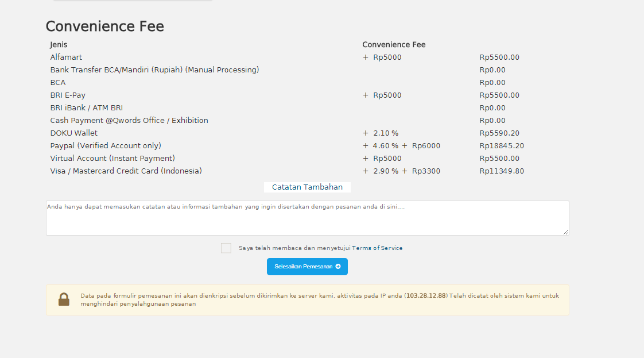
Task: Click the Paypal (Verified Account only) row
Action: (106, 146)
